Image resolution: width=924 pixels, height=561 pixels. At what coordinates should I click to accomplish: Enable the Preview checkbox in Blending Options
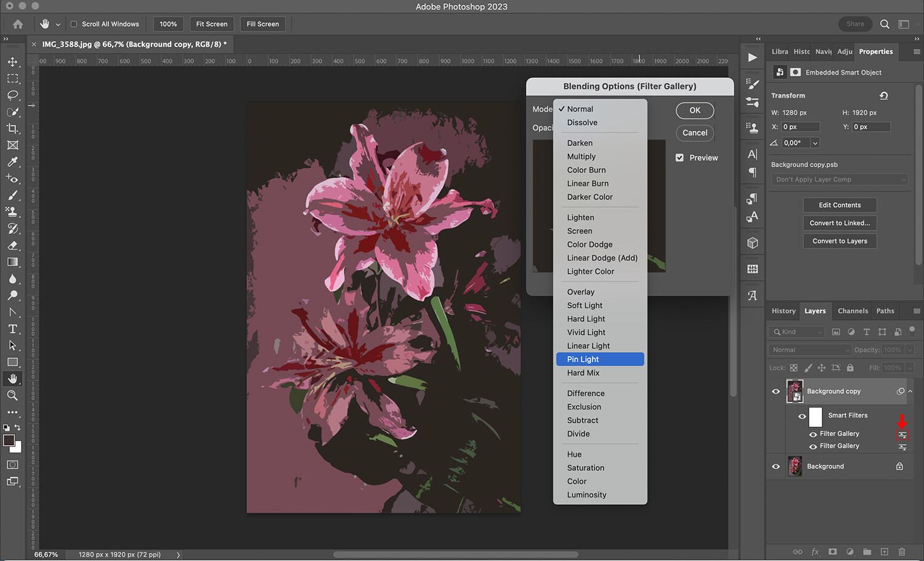click(x=679, y=157)
